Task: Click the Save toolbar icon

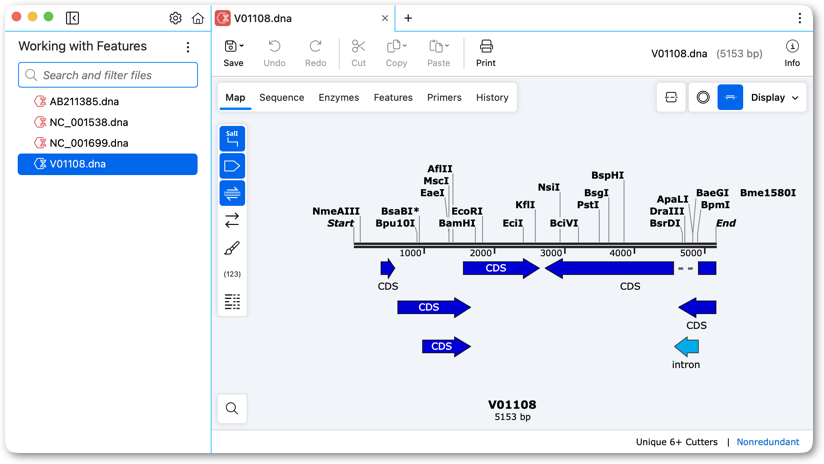Action: click(x=230, y=46)
